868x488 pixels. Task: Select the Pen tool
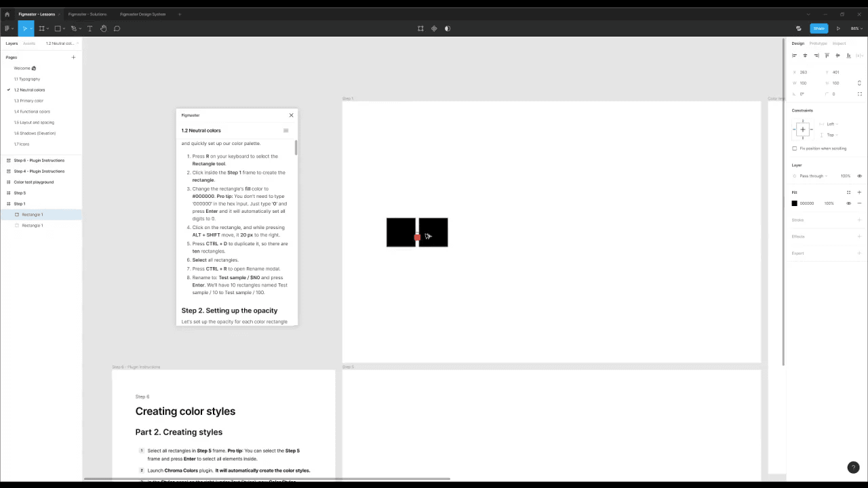(x=74, y=28)
